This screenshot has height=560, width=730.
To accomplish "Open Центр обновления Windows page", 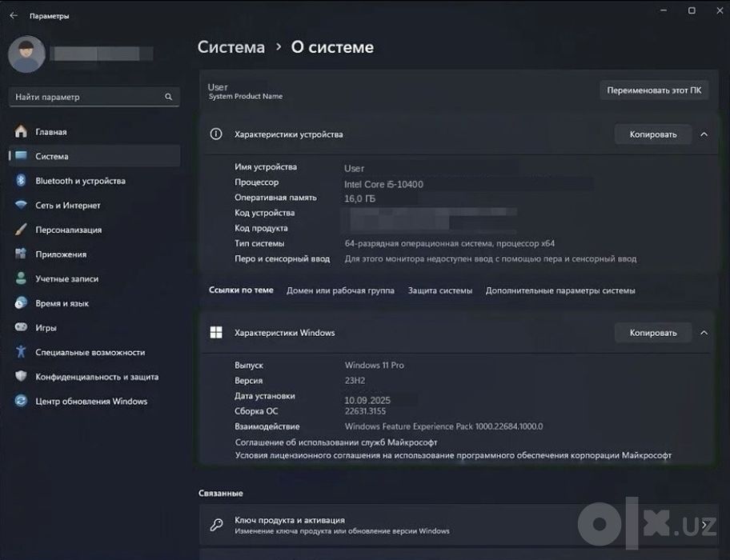I will (x=94, y=401).
